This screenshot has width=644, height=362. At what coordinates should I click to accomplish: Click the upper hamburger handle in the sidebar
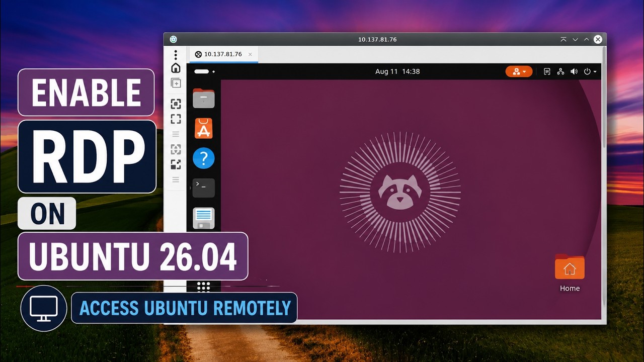tap(176, 134)
